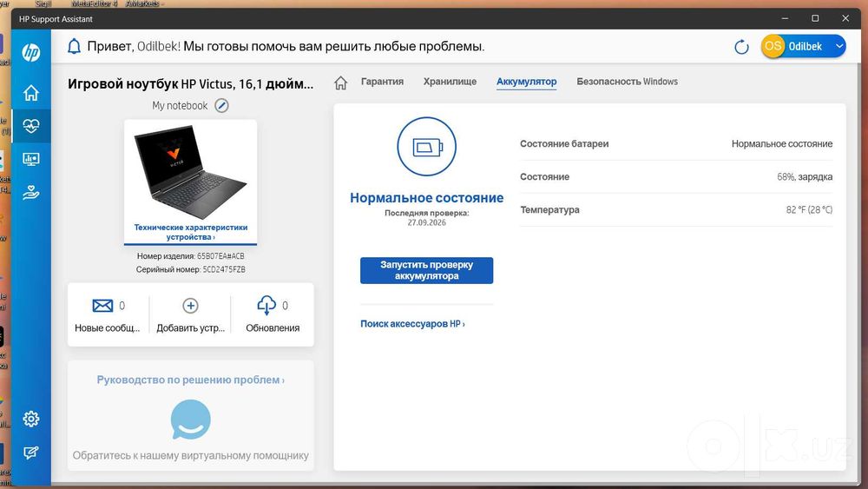
Task: Open feedback icon at sidebar bottom
Action: pos(31,453)
